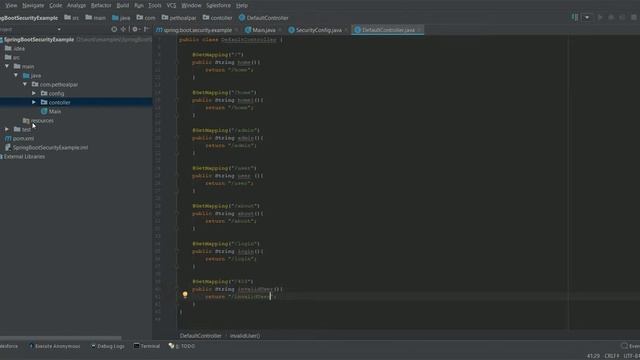Click the yellow lightbulb intention icon
This screenshot has height=360, width=640.
coord(185,294)
